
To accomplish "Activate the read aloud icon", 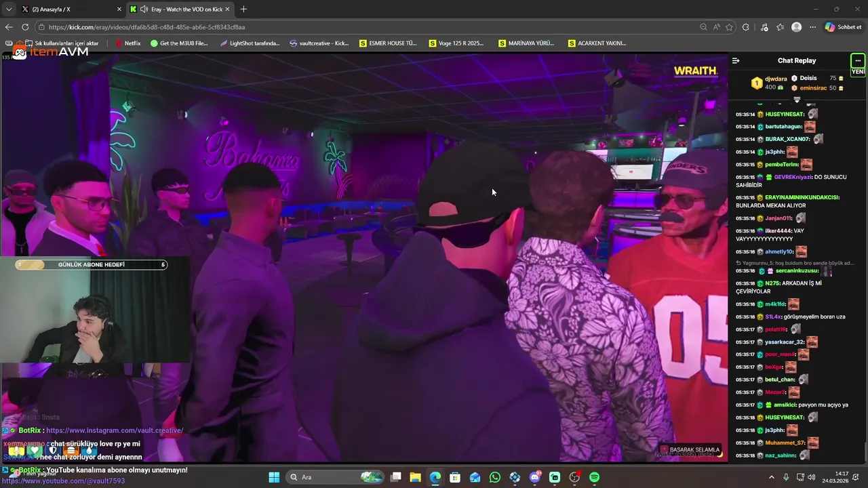I will [x=716, y=27].
